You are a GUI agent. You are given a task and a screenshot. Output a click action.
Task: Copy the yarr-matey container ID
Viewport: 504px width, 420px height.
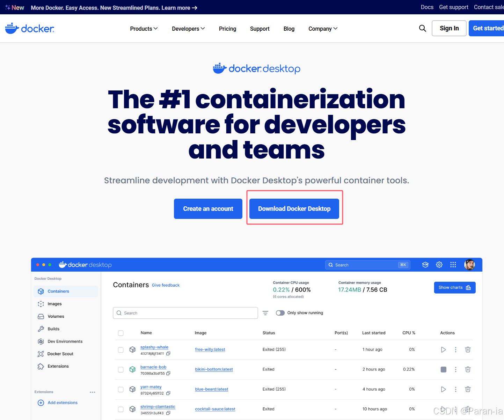[168, 393]
